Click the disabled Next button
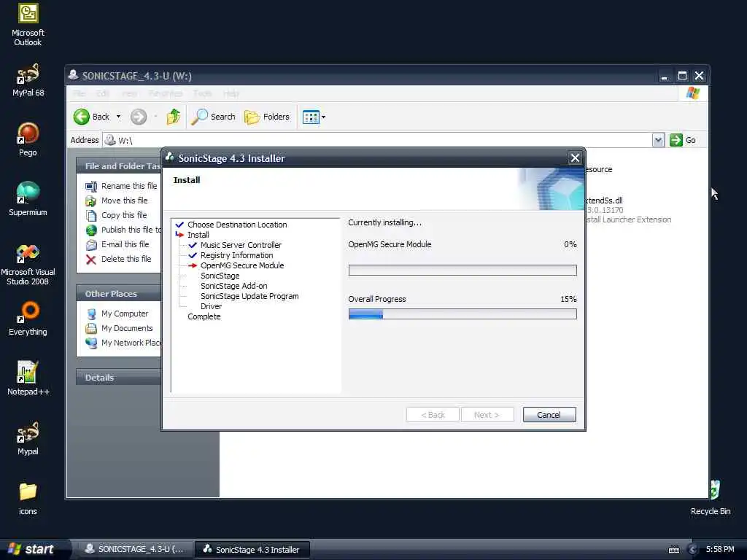 [x=487, y=415]
